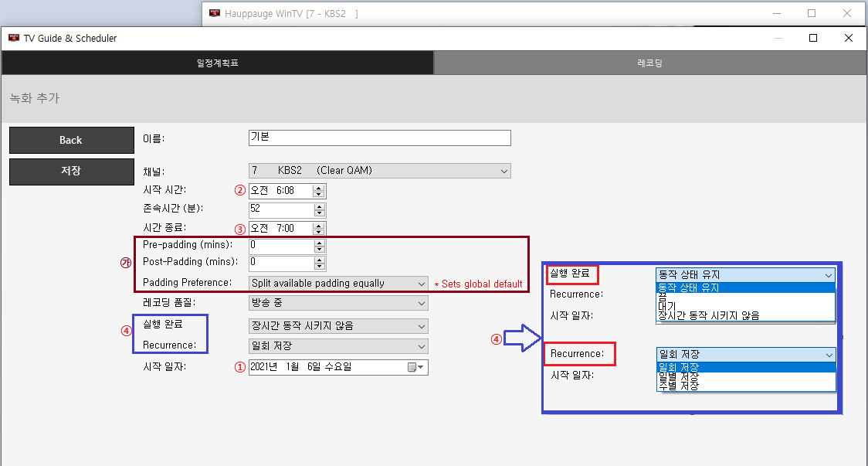Select 동작 상태 유지 highlighted list option

tap(746, 287)
